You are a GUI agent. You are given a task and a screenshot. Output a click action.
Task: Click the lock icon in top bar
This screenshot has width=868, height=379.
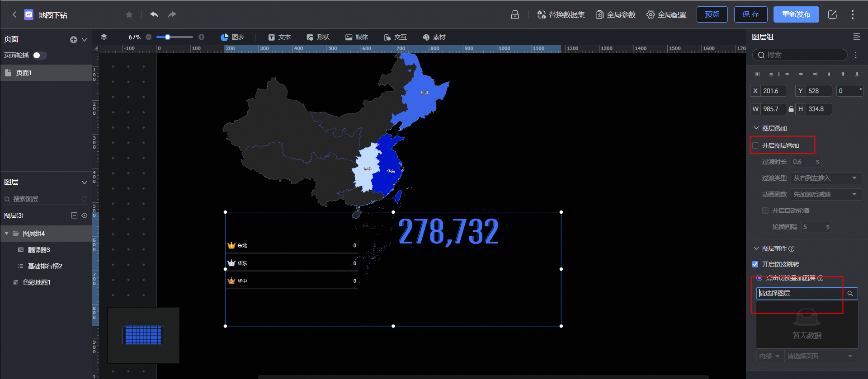(x=515, y=14)
